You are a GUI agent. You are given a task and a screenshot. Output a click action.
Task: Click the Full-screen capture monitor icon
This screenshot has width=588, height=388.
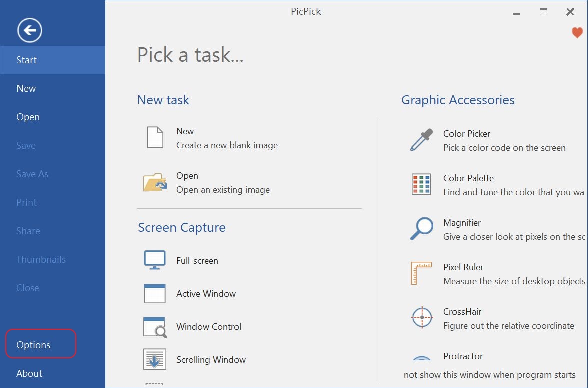155,260
